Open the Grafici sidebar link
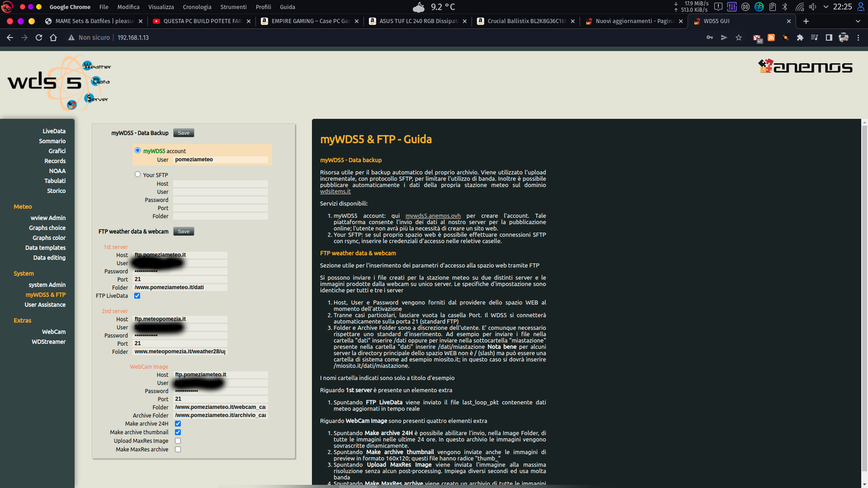The width and height of the screenshot is (868, 488). coord(57,151)
